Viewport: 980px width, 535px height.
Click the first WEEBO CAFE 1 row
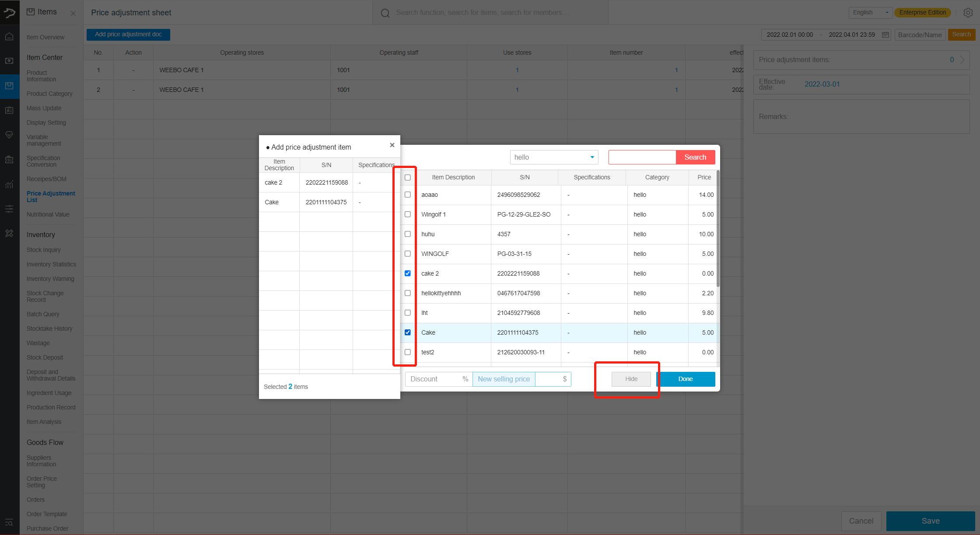pyautogui.click(x=413, y=70)
